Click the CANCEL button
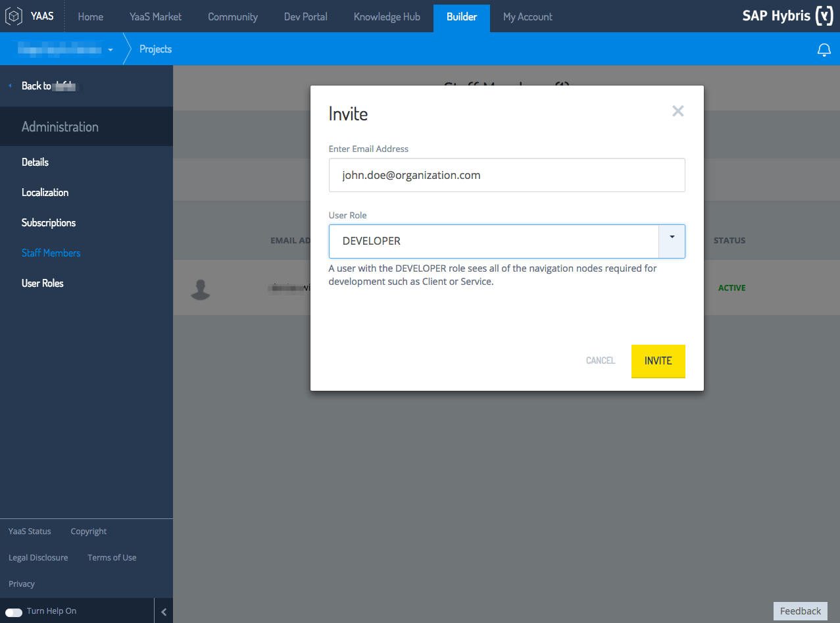840x623 pixels. [x=601, y=361]
